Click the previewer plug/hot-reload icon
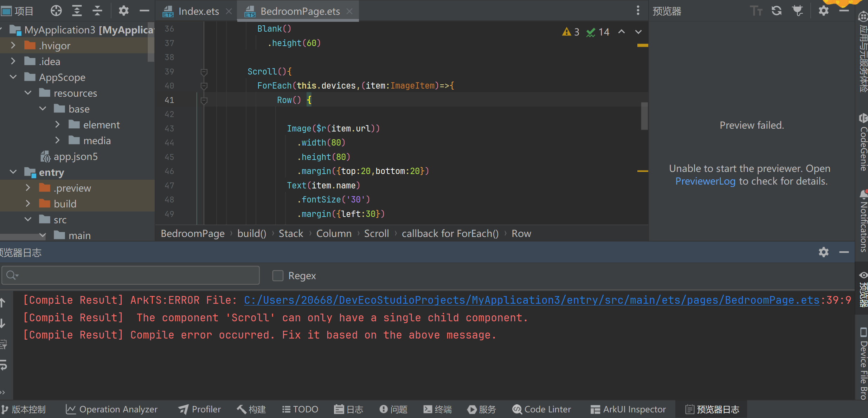Viewport: 868px width, 418px height. [x=798, y=11]
